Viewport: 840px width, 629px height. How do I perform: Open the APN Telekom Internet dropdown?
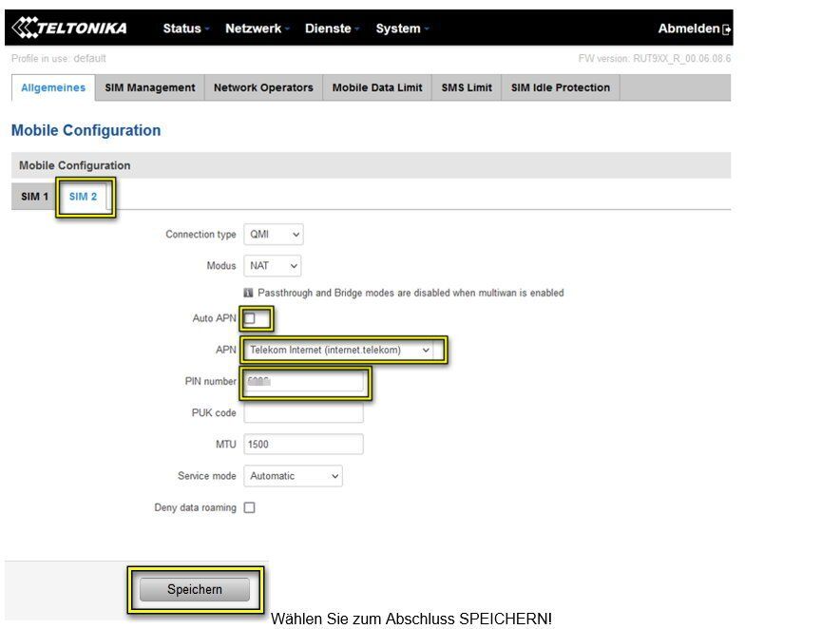coord(339,350)
